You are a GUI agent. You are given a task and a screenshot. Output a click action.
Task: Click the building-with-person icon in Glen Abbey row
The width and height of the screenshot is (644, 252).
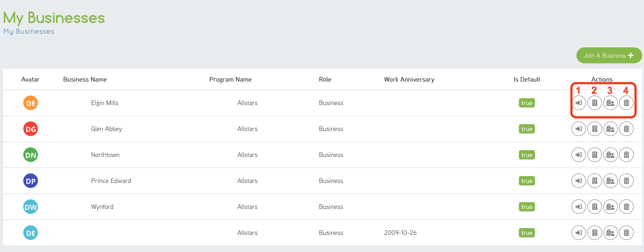[610, 129]
